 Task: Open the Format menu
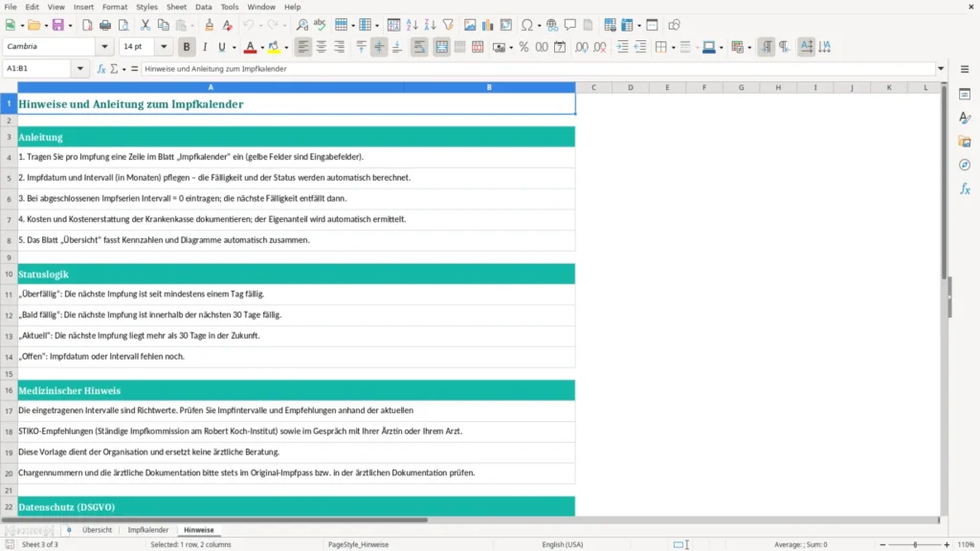115,7
